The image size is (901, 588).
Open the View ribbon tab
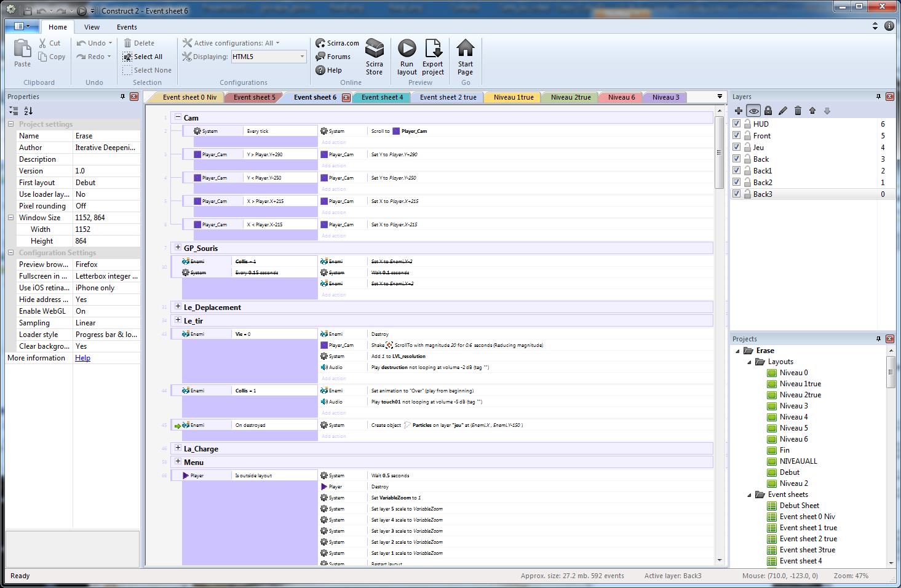(92, 27)
